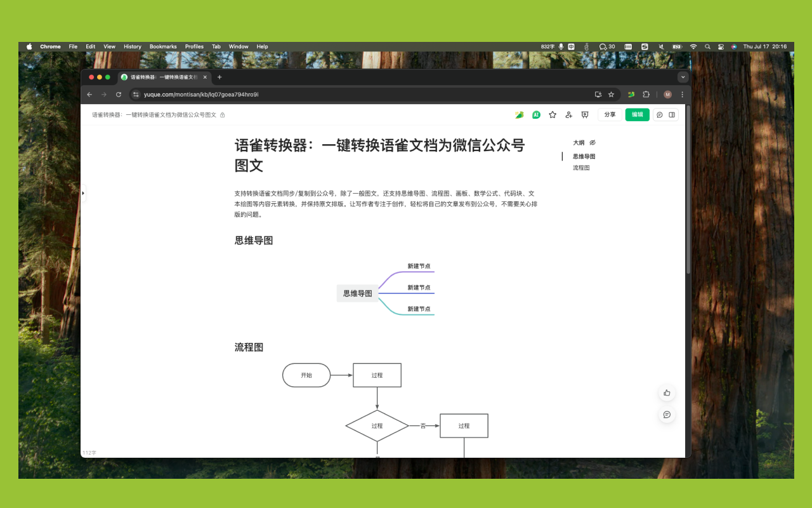Click the microphone icon in the menu bar
Image resolution: width=812 pixels, height=508 pixels.
(561, 46)
